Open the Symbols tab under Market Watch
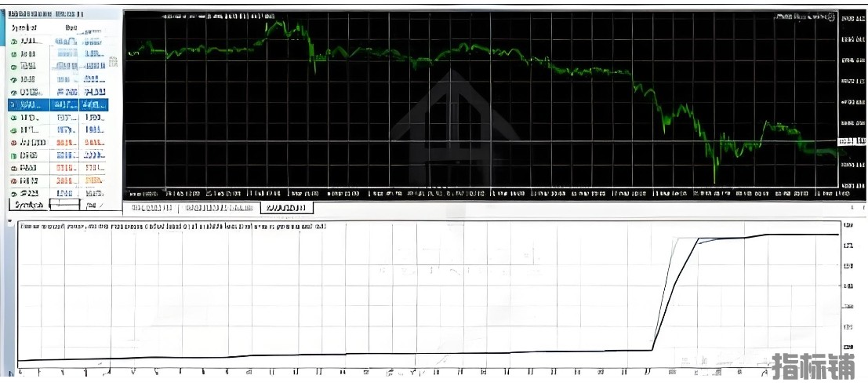 pos(29,206)
